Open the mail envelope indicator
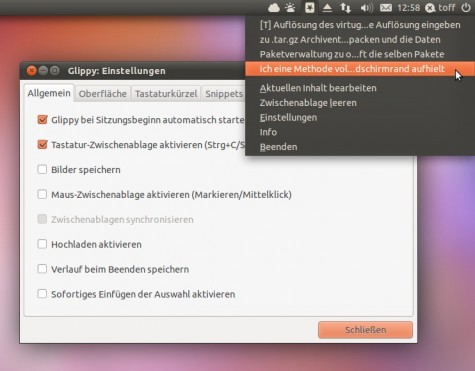This screenshot has height=371, width=475. 386,8
